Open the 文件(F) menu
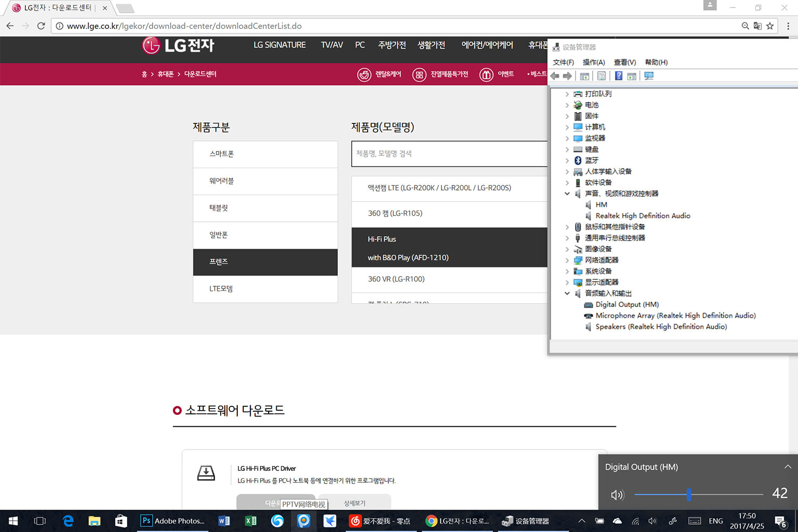 563,62
